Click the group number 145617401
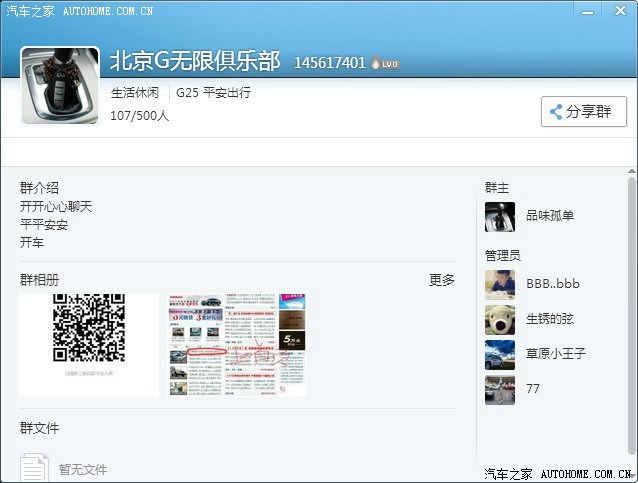 point(330,62)
